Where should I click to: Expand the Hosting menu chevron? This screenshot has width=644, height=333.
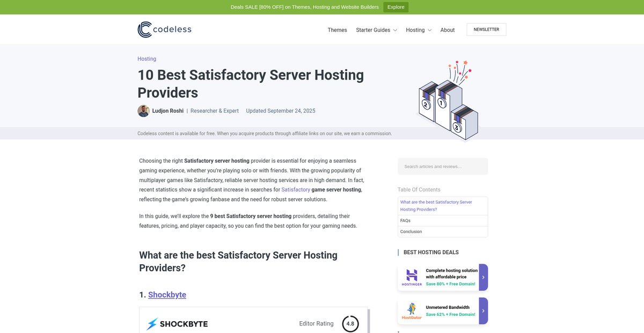[x=429, y=30]
